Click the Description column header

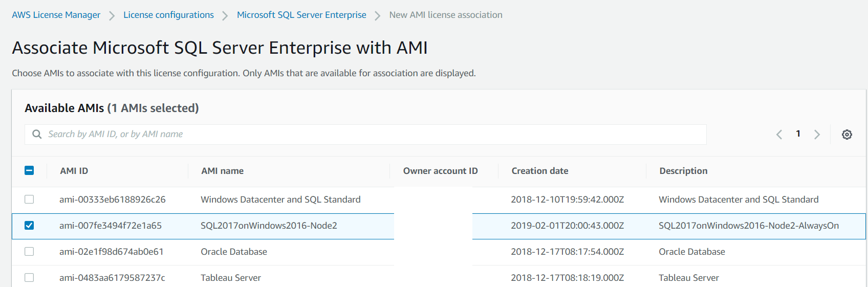click(x=683, y=171)
